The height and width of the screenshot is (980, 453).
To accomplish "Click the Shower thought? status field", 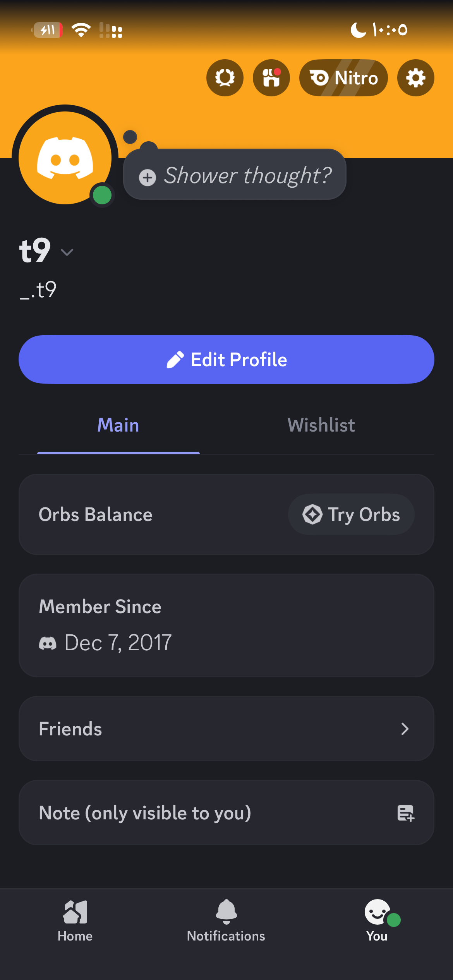I will tap(247, 175).
